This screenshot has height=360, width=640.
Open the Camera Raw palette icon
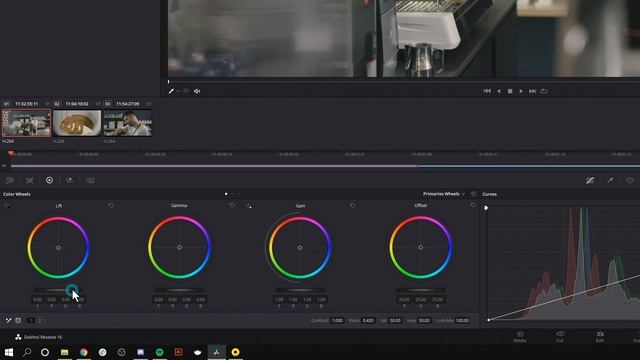pos(10,180)
